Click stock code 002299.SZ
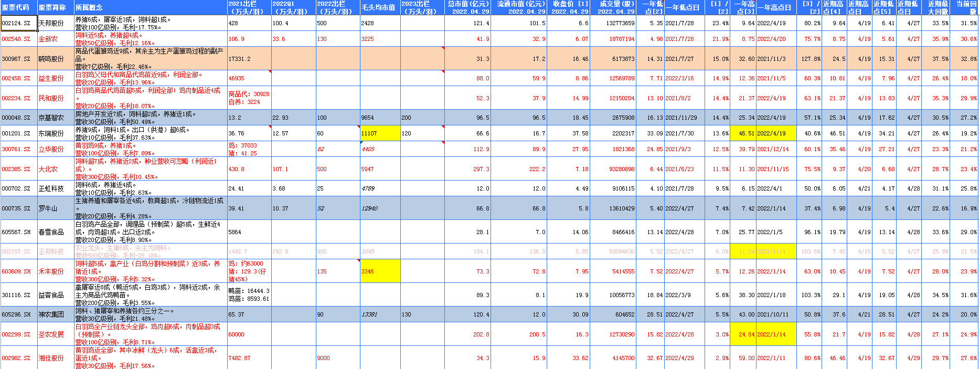Viewport: 980px width, 369px height. 19,334
